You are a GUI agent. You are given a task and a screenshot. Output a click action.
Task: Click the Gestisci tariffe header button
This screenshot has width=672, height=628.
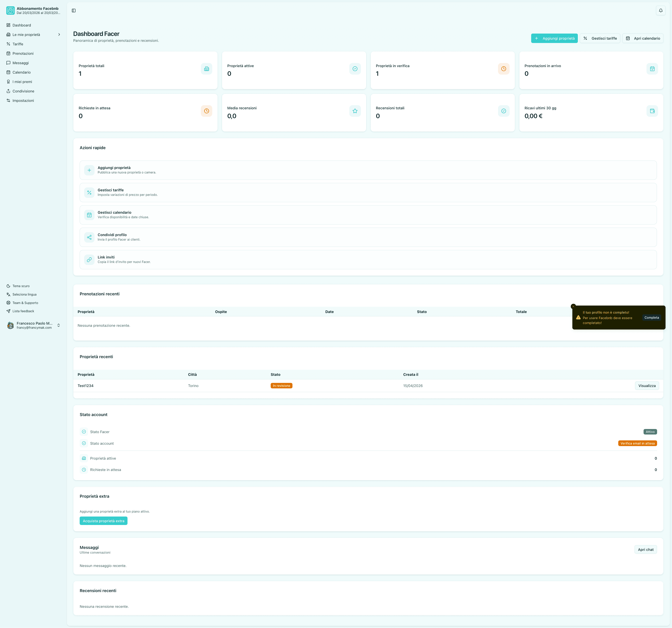click(600, 38)
